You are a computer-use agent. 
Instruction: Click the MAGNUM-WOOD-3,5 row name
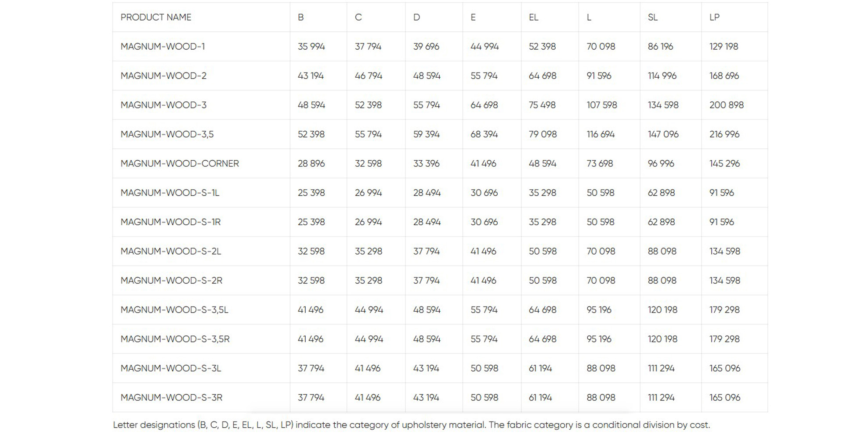click(x=167, y=134)
